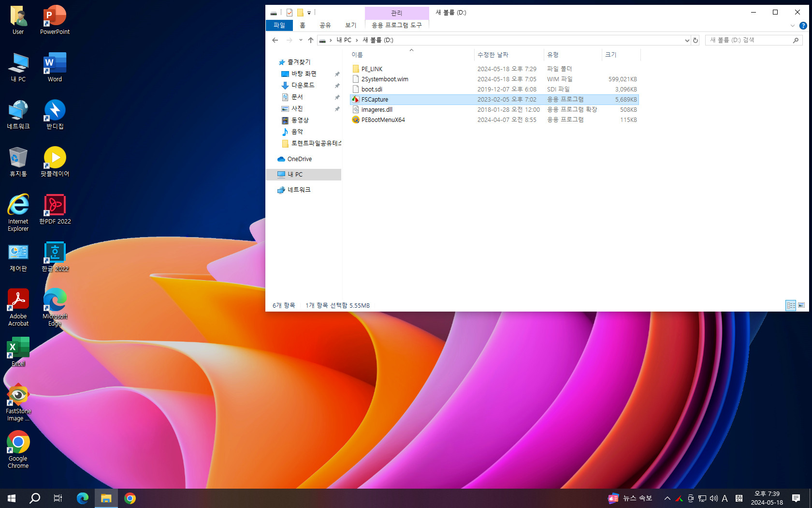Click the up-one-level arrow in Explorer
Viewport: 812px width, 508px height.
point(310,40)
